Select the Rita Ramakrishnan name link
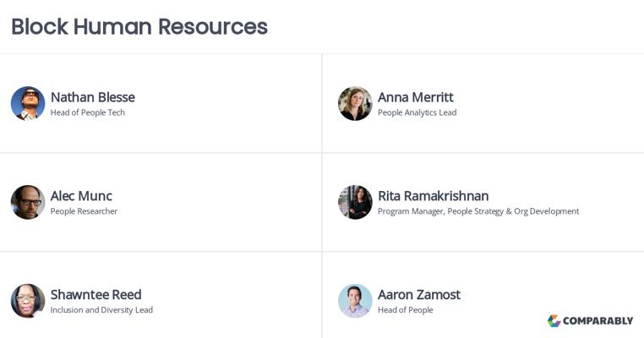644x338 pixels. pyautogui.click(x=434, y=196)
